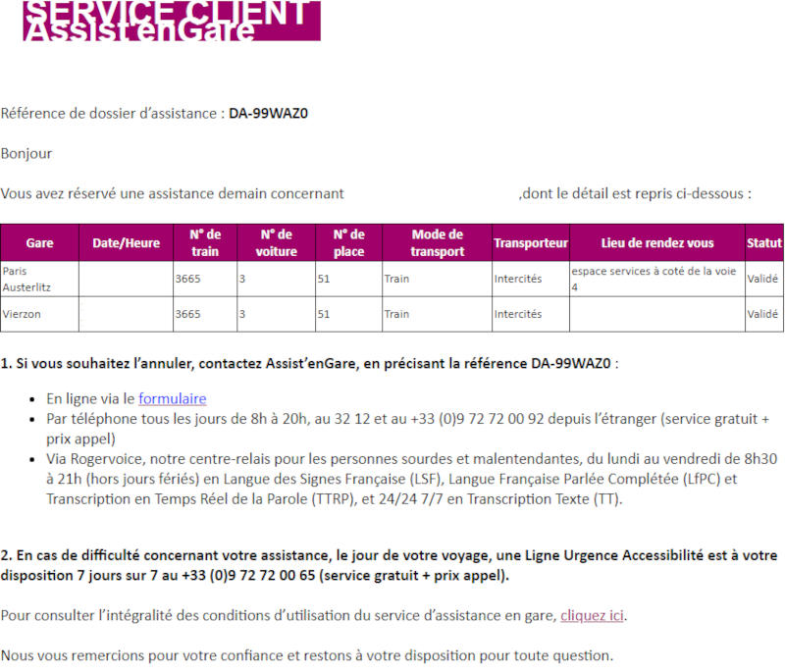Click train number 3665 in Vierzon row
The width and height of the screenshot is (785, 672).
pyautogui.click(x=187, y=314)
